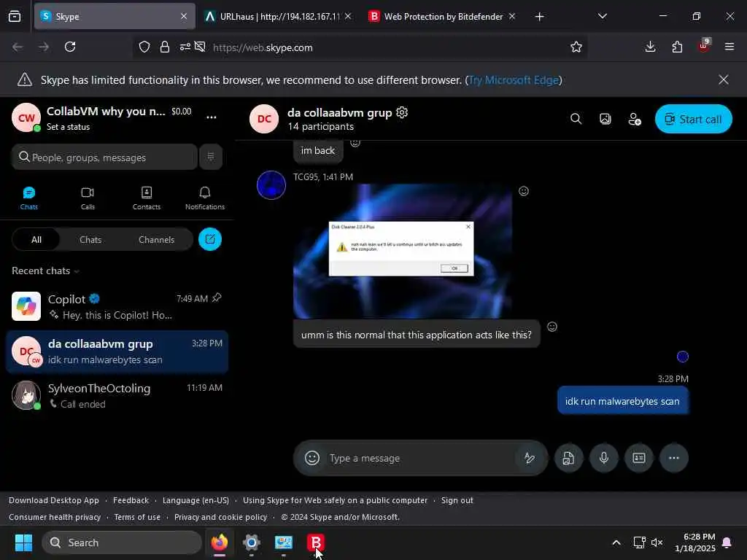
Task: List all tabs dropdown arrow
Action: pyautogui.click(x=602, y=16)
